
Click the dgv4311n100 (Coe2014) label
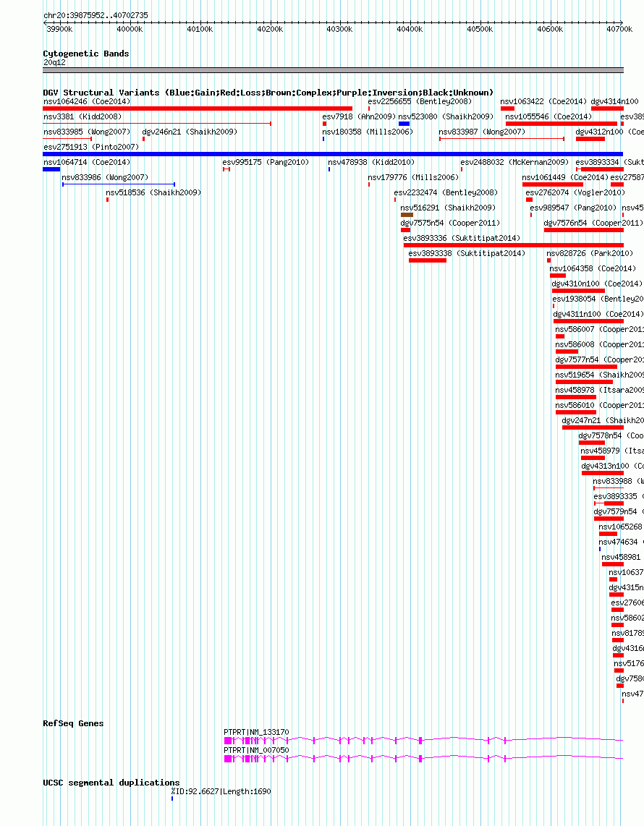coord(598,315)
